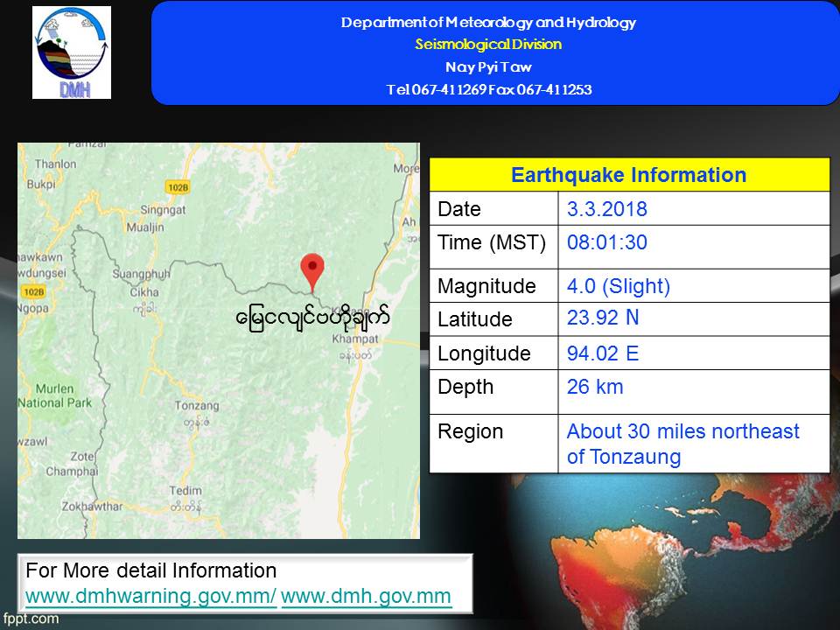Click the 'Nay Pyi Taw' header line

tap(488, 67)
